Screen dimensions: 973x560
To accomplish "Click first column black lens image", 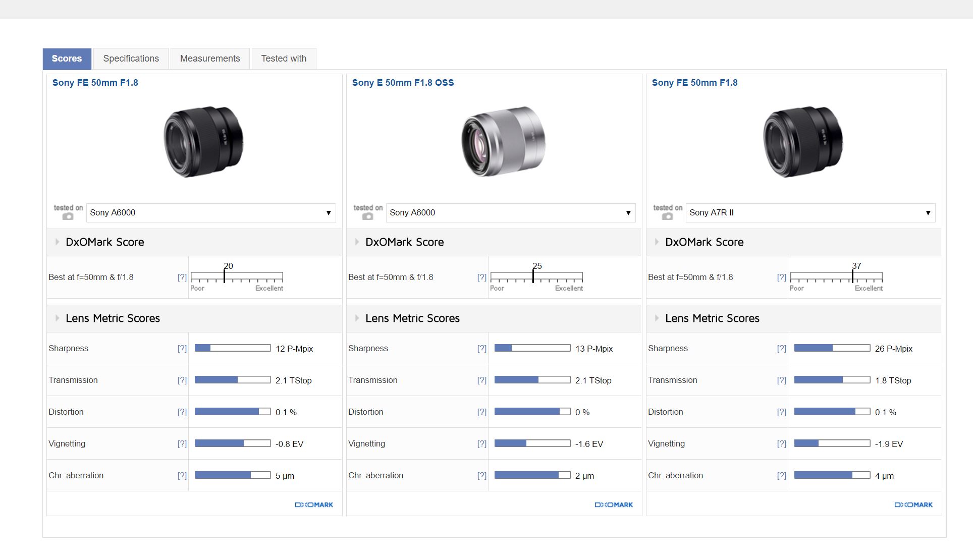I will pyautogui.click(x=203, y=142).
